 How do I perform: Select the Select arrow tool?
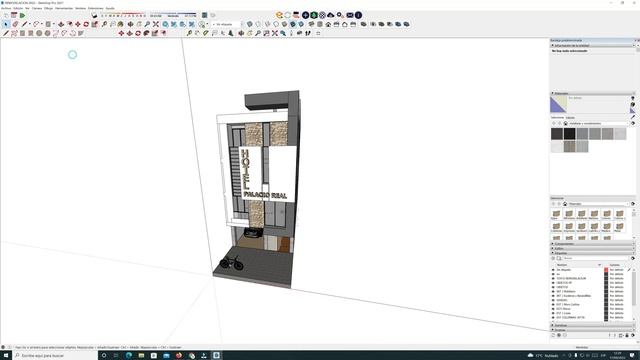(x=6, y=24)
